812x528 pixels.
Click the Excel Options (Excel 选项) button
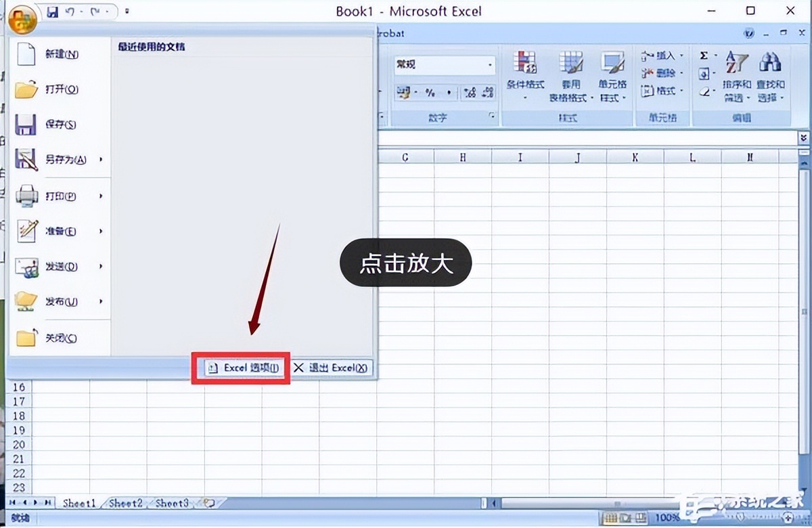[x=242, y=368]
